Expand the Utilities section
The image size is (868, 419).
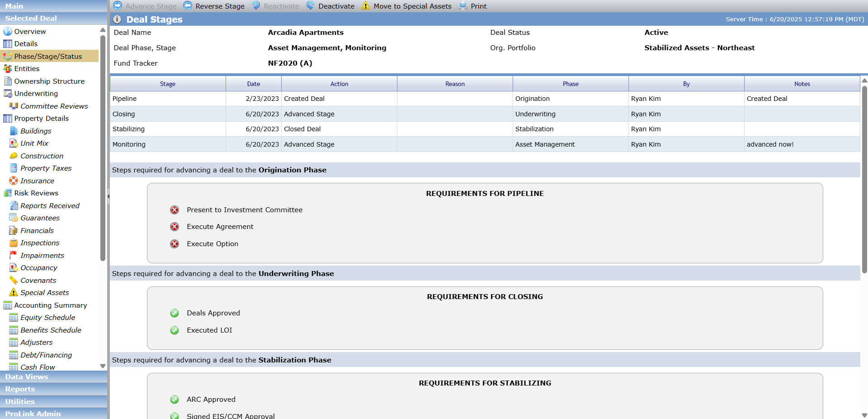tap(54, 402)
